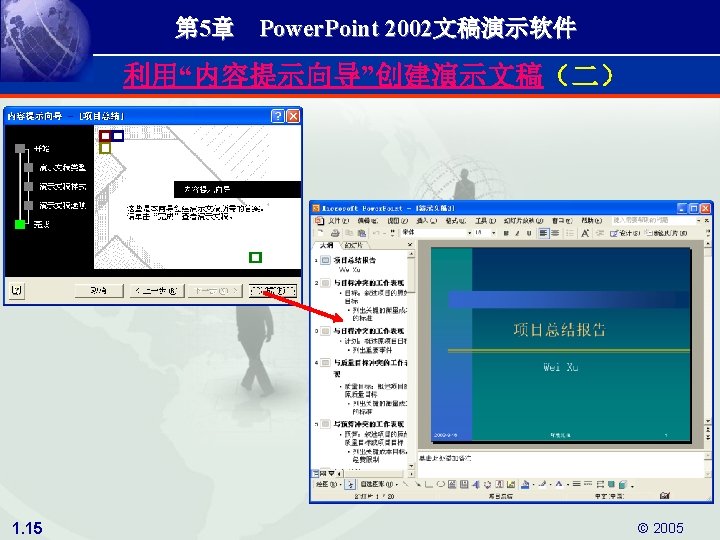
Task: Select outline slide 3 icon
Action: [326, 331]
